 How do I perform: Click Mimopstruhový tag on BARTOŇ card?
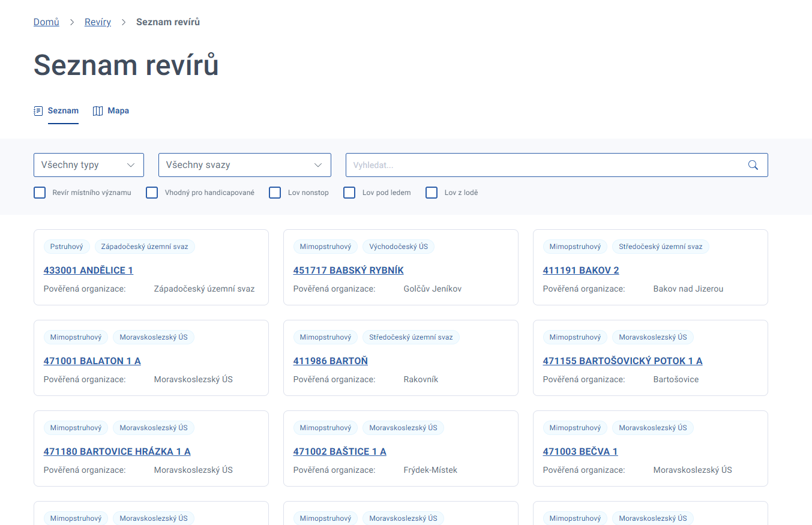pyautogui.click(x=325, y=337)
